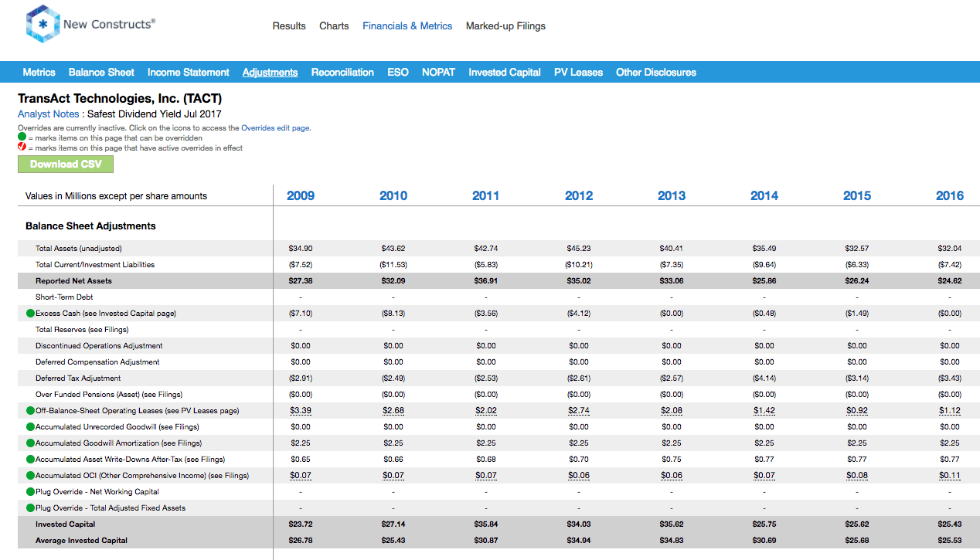
Task: Select Financials & Metrics in the top navigation
Action: pos(407,26)
